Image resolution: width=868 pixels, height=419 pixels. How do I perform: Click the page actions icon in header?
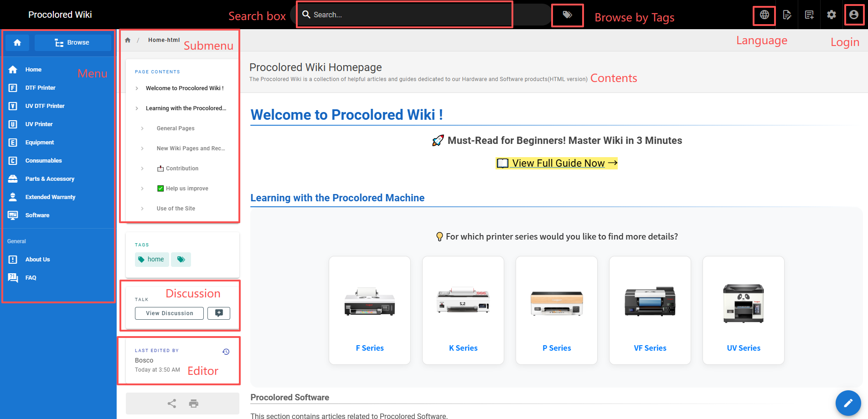point(787,15)
